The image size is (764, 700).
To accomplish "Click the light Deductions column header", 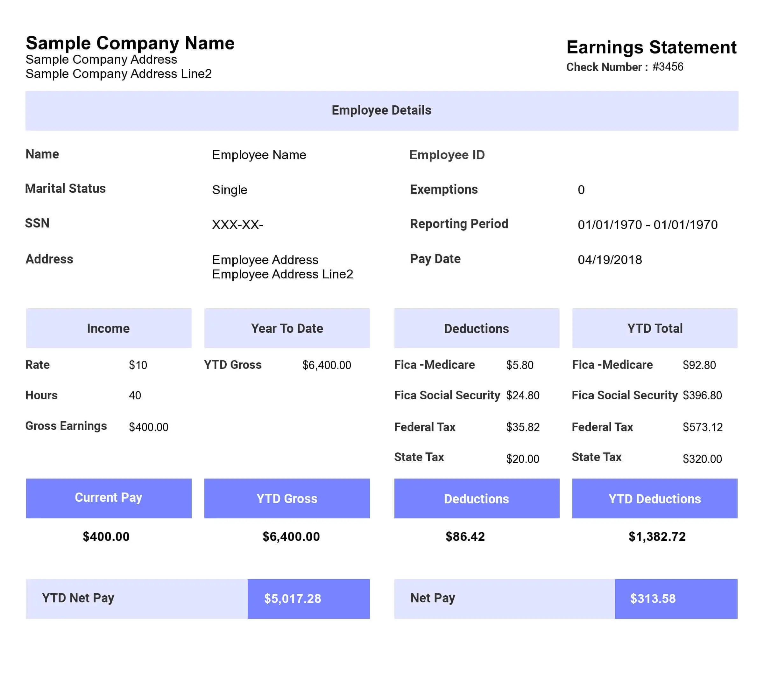I will coord(476,328).
